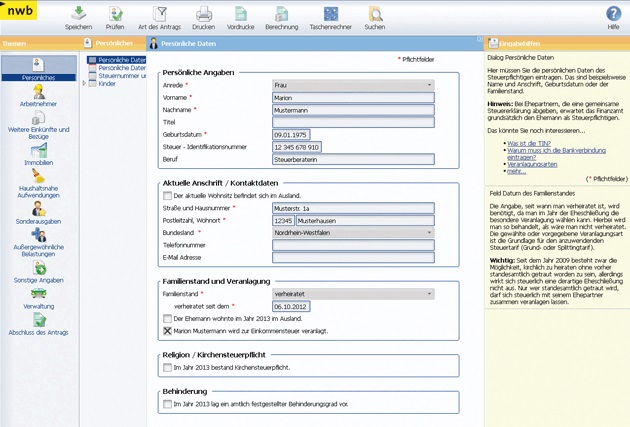Enable the Wohnsitz im Ausland checkbox
The height and width of the screenshot is (427, 630).
click(x=168, y=196)
